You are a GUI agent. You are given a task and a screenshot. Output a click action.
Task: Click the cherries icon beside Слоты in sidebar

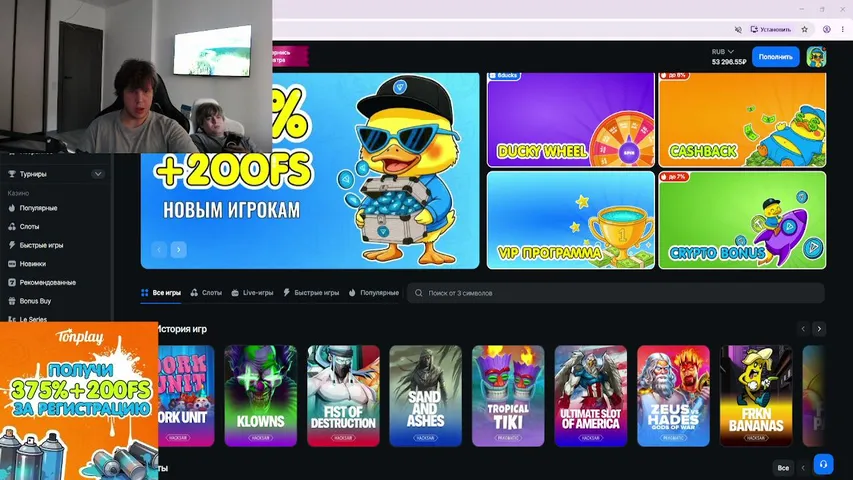coord(12,226)
